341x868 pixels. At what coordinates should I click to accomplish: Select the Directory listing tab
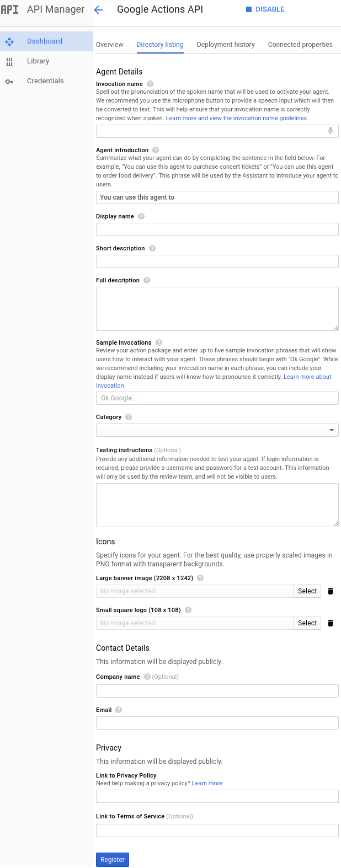pos(160,45)
